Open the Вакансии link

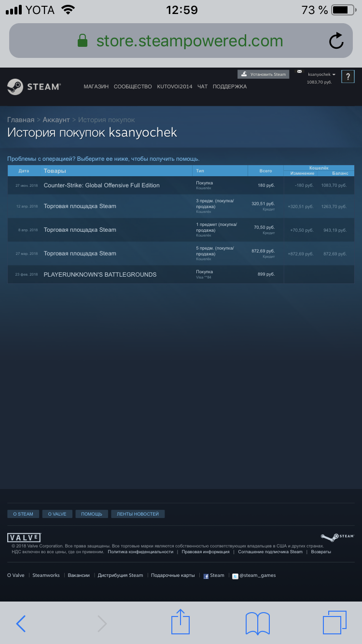point(79,575)
